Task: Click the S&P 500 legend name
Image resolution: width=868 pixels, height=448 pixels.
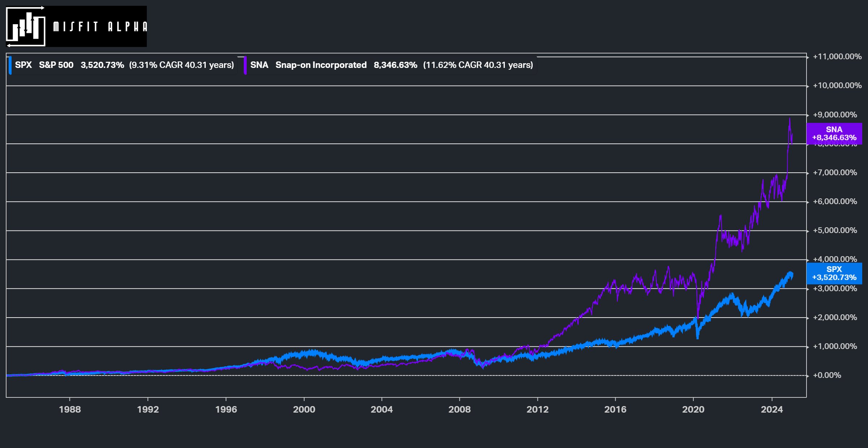Action: pos(56,65)
